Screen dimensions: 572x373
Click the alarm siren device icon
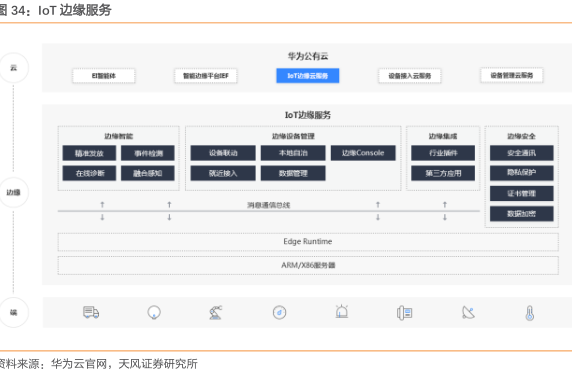(342, 312)
